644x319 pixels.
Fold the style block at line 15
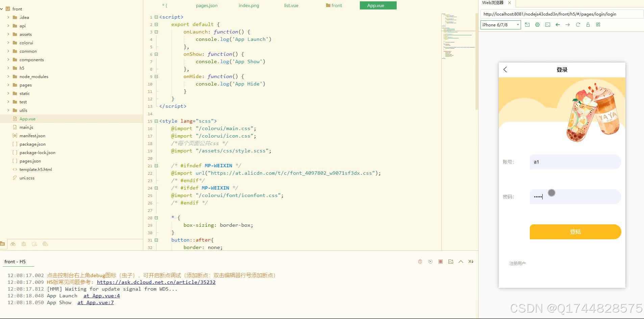156,121
